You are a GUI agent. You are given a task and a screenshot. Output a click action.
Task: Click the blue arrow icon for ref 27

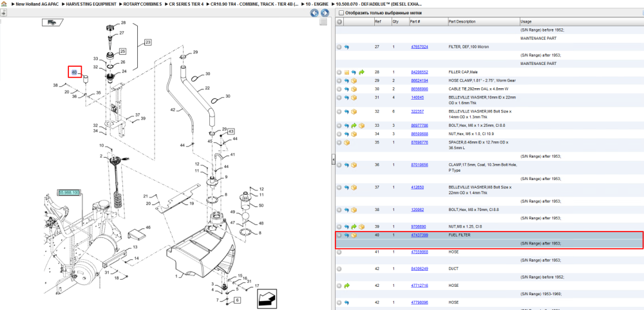pyautogui.click(x=346, y=47)
